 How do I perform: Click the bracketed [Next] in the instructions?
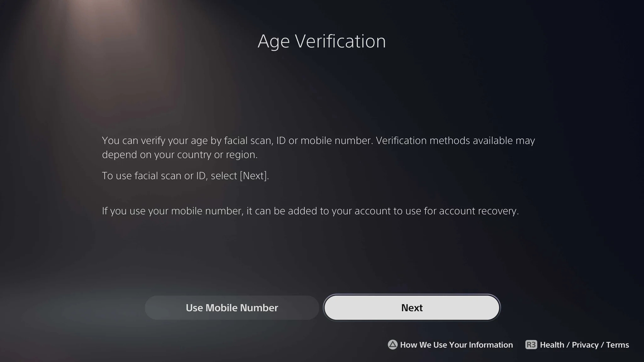pyautogui.click(x=253, y=176)
